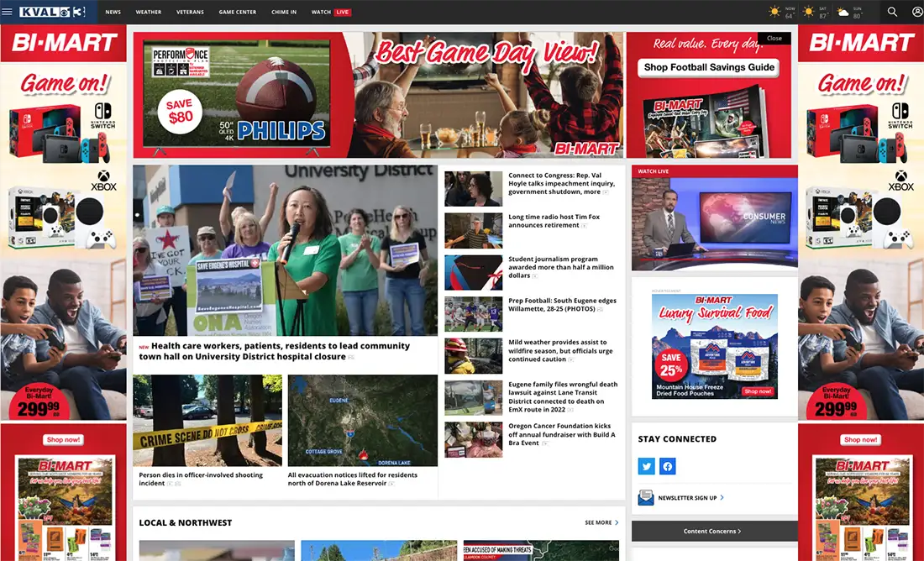Open the hospital closure town hall headline

(x=275, y=351)
